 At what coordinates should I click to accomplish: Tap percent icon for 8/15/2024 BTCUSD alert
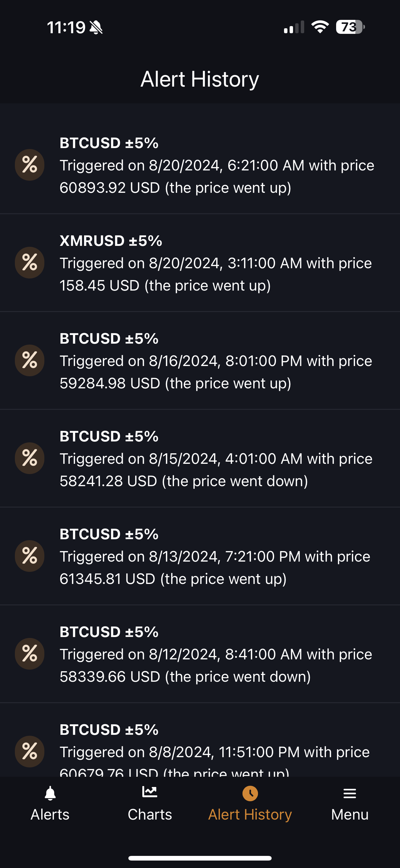click(30, 458)
